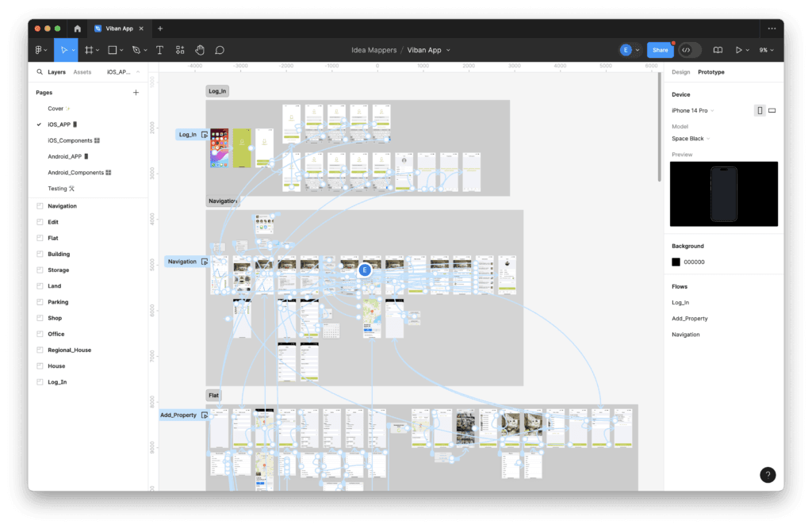Open the Space Black model dropdown

point(691,139)
